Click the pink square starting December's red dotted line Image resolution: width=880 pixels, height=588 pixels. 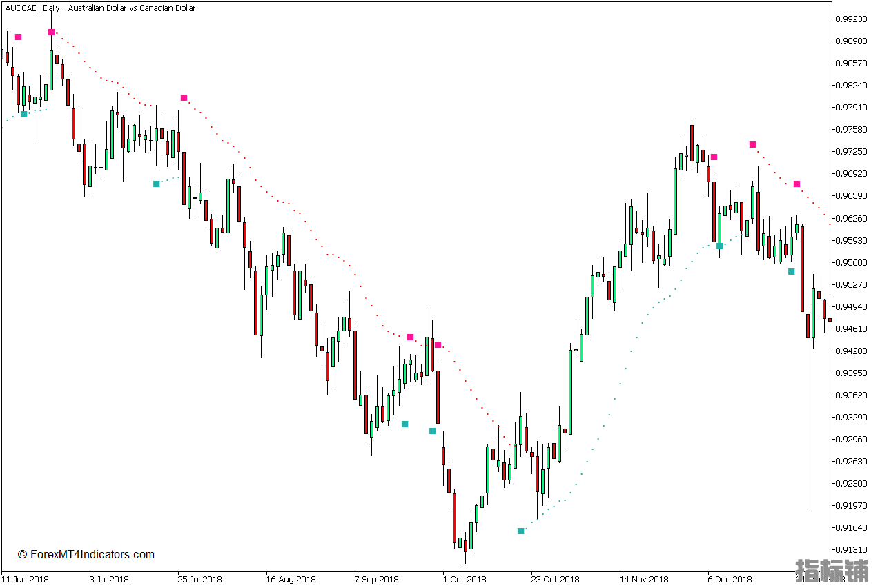point(752,144)
